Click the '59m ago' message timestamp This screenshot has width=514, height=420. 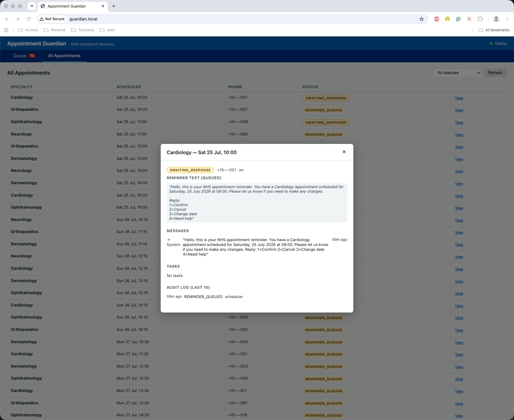click(x=340, y=240)
